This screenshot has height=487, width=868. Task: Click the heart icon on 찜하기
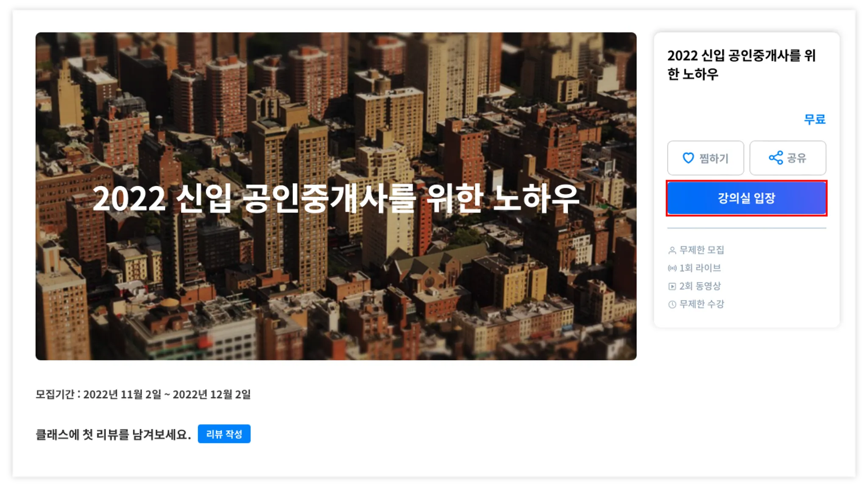(x=688, y=158)
